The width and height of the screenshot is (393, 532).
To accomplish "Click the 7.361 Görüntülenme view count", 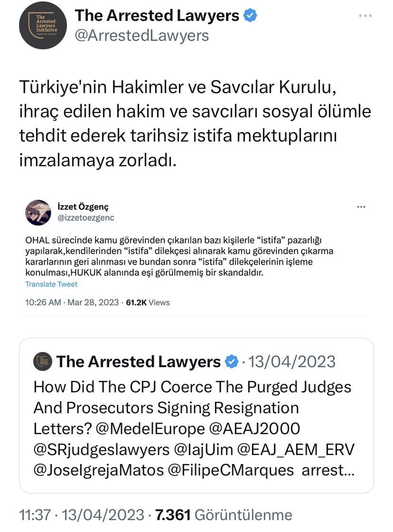I will click(x=224, y=515).
